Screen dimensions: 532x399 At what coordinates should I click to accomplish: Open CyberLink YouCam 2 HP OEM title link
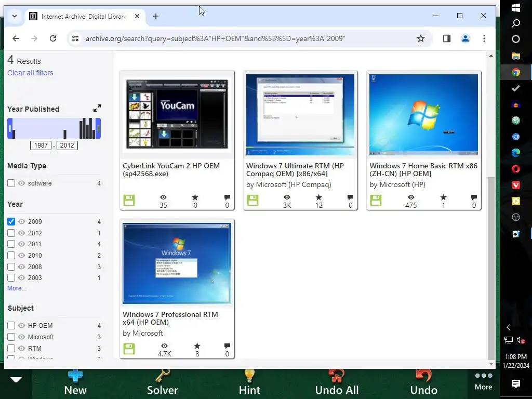click(x=171, y=170)
